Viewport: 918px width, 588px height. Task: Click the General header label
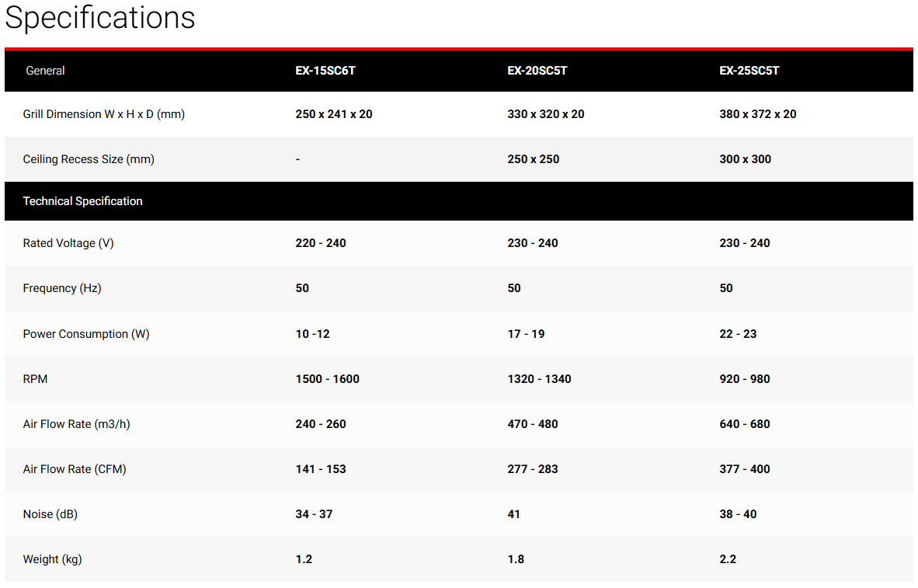tap(45, 71)
